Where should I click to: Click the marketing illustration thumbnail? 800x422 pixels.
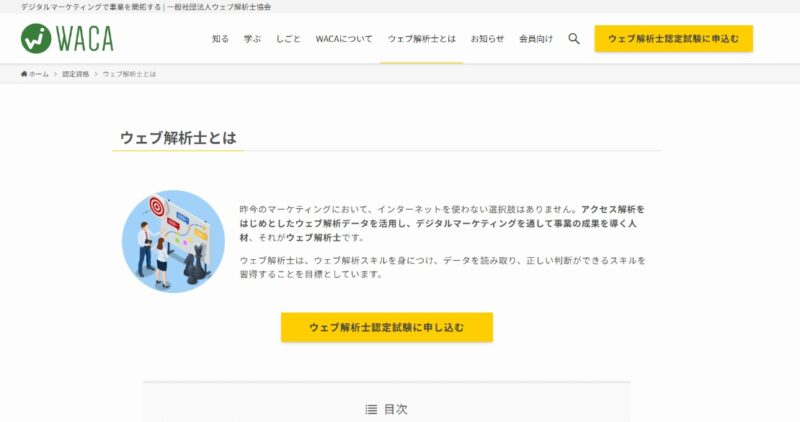(x=173, y=241)
